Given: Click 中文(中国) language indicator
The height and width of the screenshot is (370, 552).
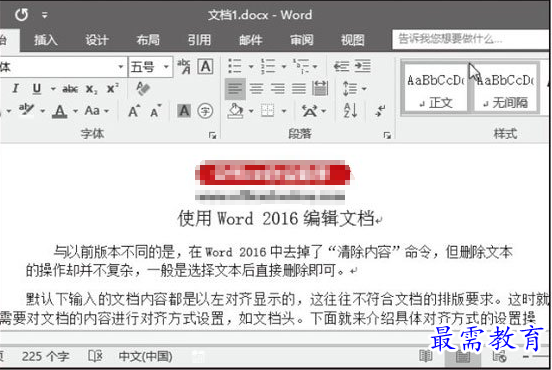Looking at the screenshot, I should click(145, 357).
